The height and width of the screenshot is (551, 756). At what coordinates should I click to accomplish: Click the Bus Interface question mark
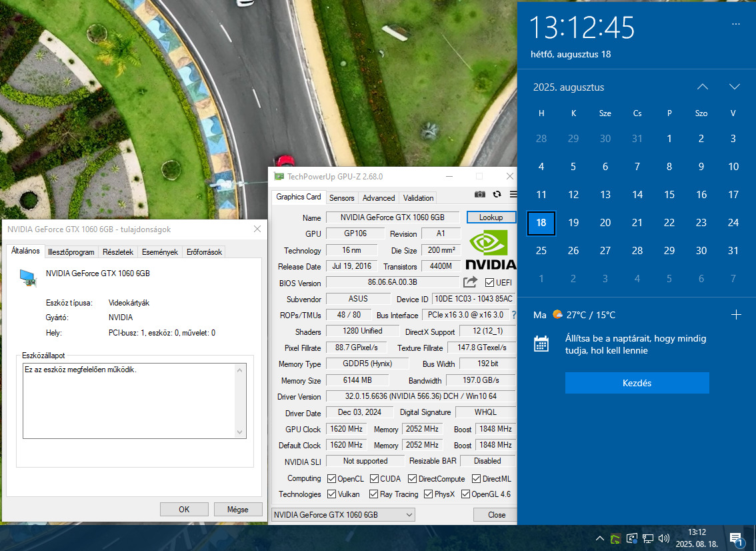point(513,315)
